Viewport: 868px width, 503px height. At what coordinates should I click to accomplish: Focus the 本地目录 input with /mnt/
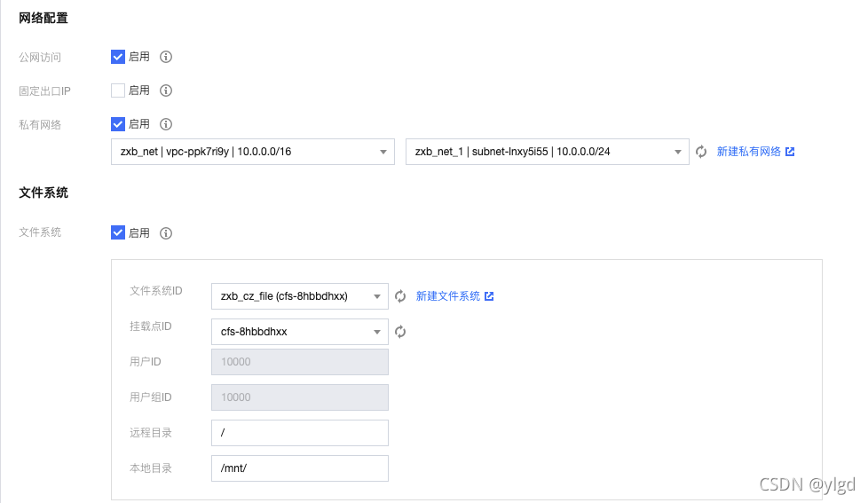(x=299, y=468)
